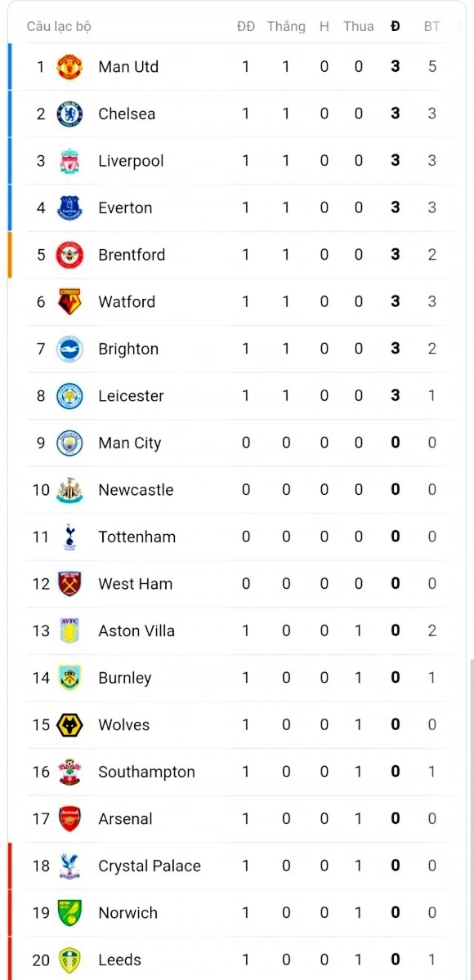Click the Thắng column header

tap(286, 26)
